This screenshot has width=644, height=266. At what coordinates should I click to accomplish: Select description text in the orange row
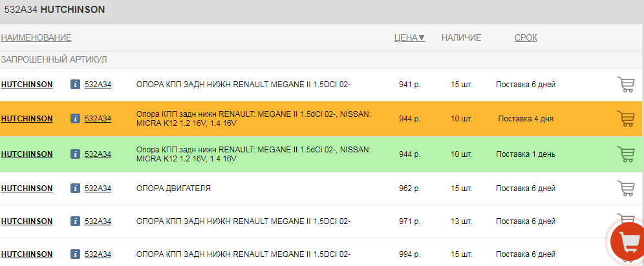[254, 118]
